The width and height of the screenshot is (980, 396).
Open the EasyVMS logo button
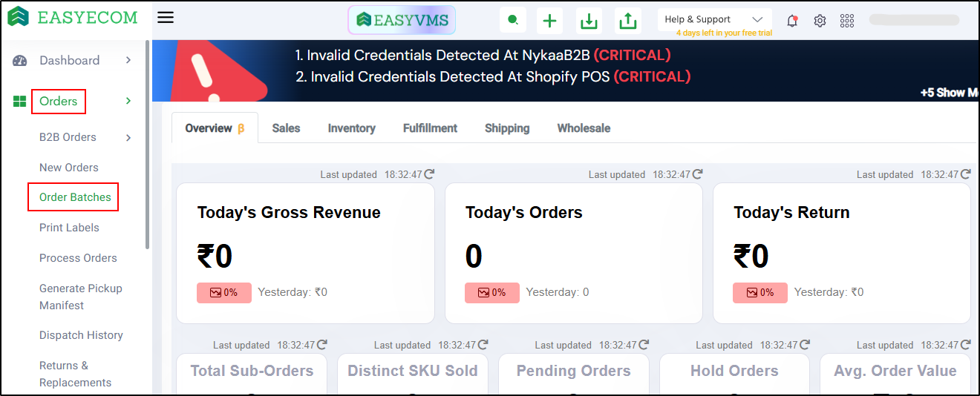click(x=402, y=20)
